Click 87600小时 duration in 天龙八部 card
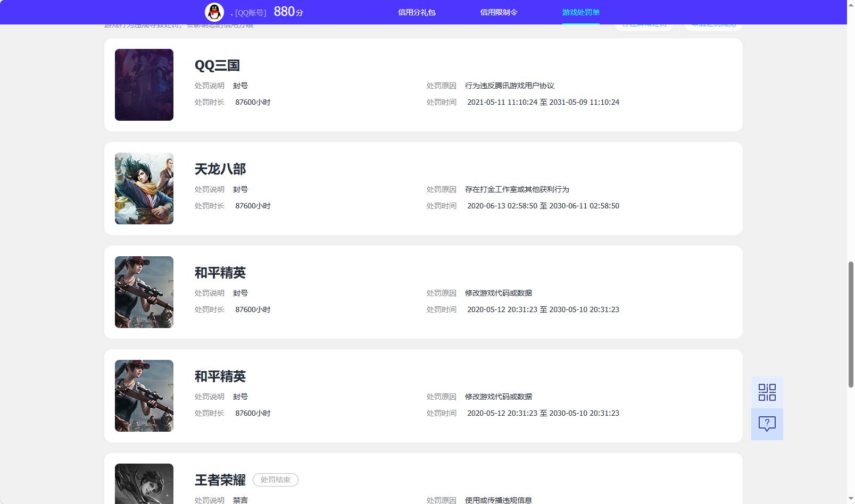 click(x=253, y=206)
